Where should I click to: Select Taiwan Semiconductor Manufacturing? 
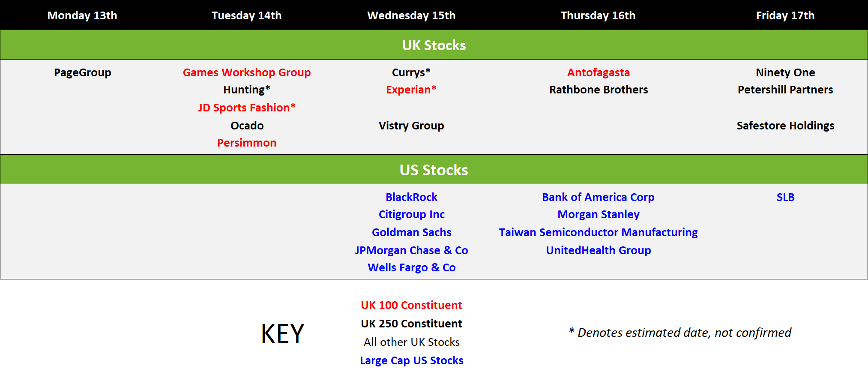pos(599,232)
